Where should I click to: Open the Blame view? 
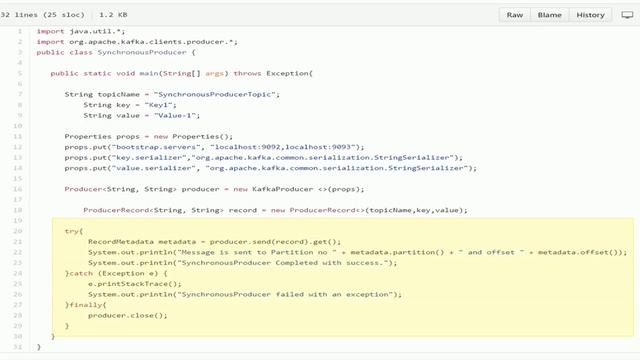(x=549, y=15)
